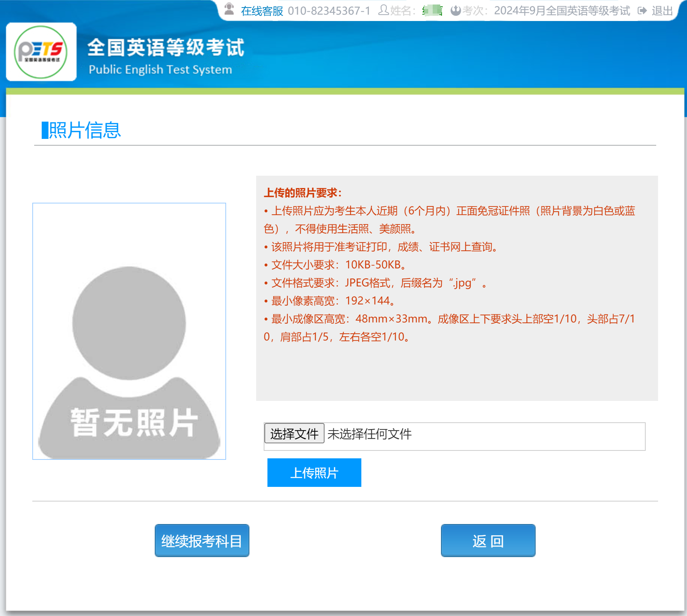The height and width of the screenshot is (616, 687).
Task: Click the Public English Test System subtitle
Action: pos(160,69)
